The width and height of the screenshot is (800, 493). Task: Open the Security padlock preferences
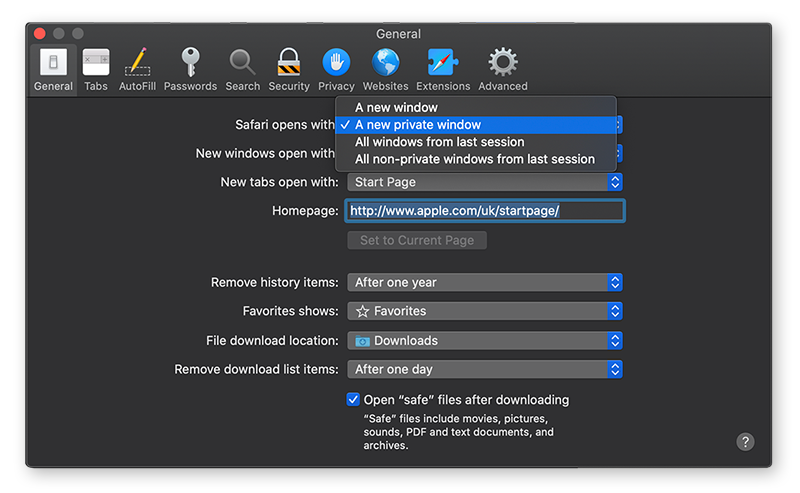pos(289,70)
